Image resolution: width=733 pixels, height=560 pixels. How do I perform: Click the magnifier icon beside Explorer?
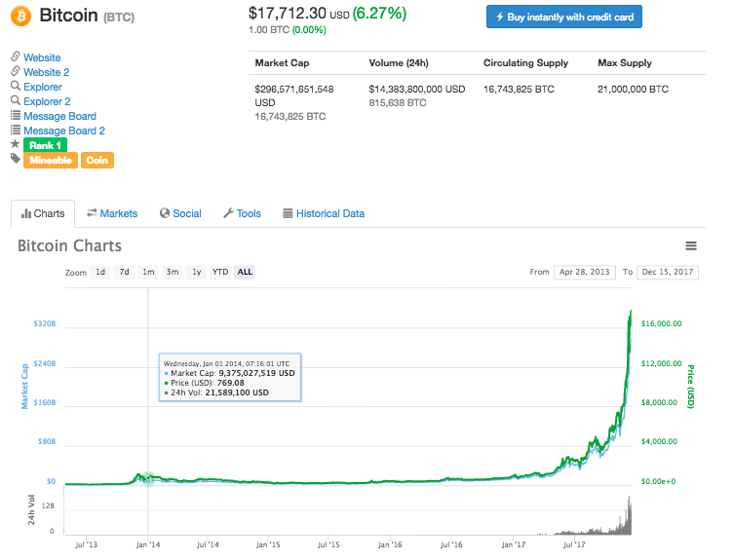(x=16, y=86)
